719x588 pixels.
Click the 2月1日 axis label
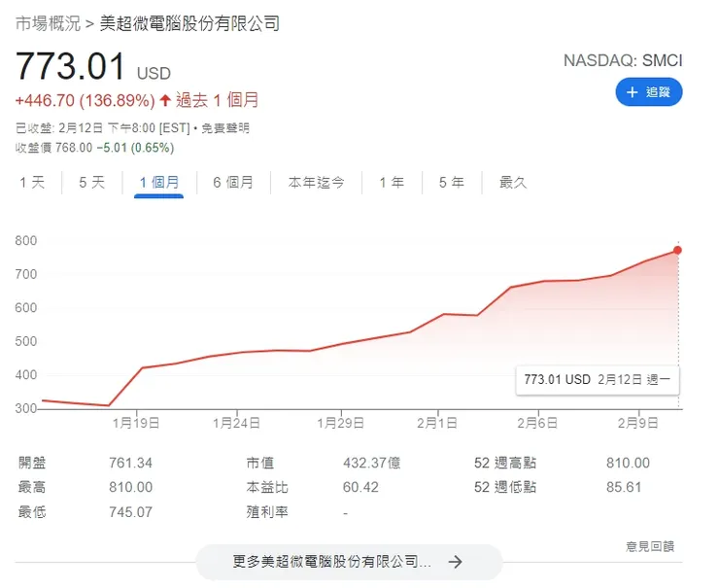tap(437, 423)
